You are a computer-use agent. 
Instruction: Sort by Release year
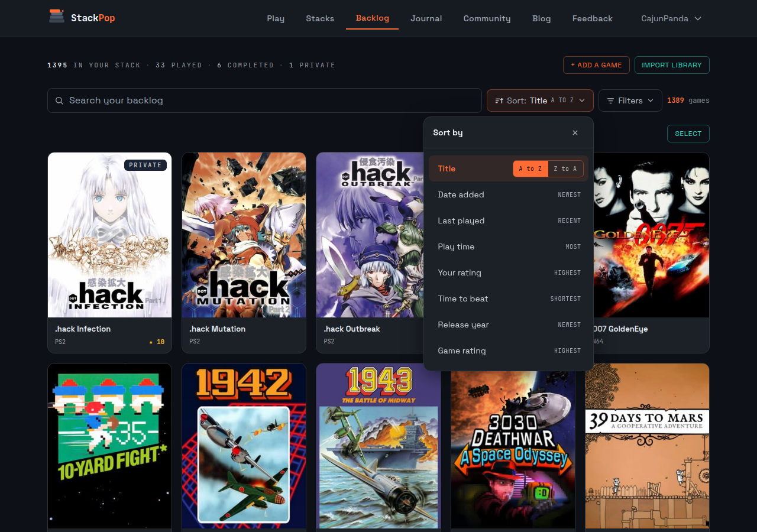[509, 325]
